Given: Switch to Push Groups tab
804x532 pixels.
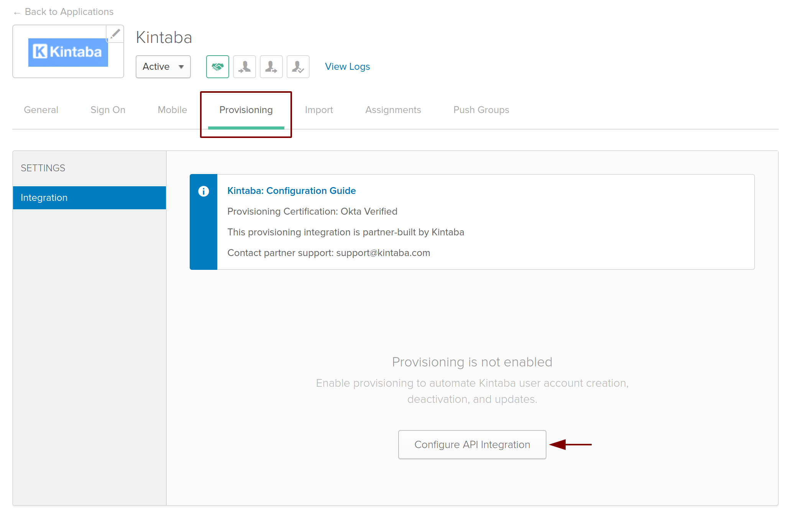Looking at the screenshot, I should pos(481,110).
